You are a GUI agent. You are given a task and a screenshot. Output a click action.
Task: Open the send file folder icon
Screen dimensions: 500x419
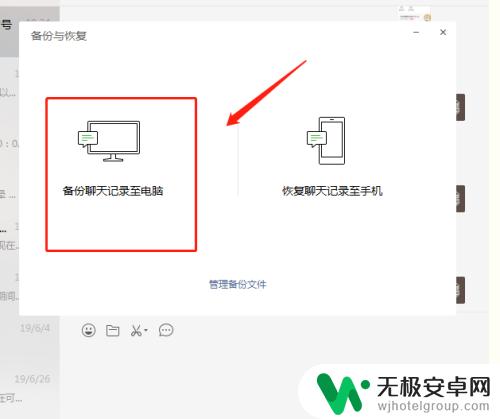(x=113, y=330)
